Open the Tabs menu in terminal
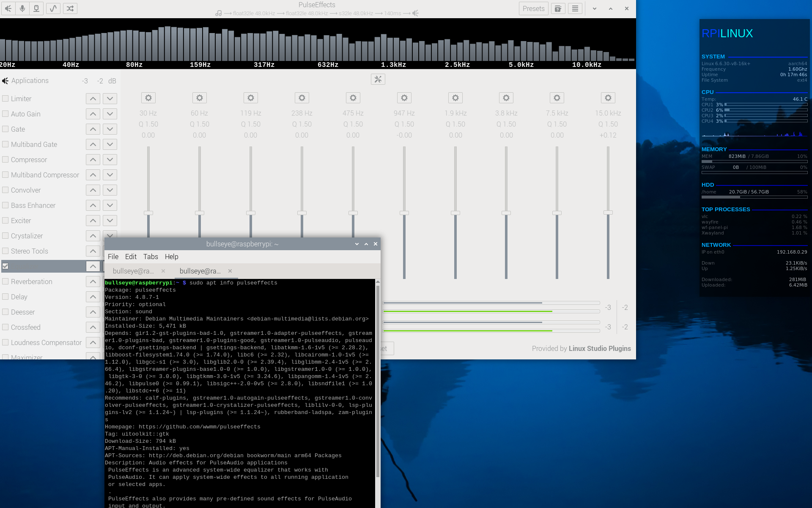The image size is (812, 508). pos(150,257)
